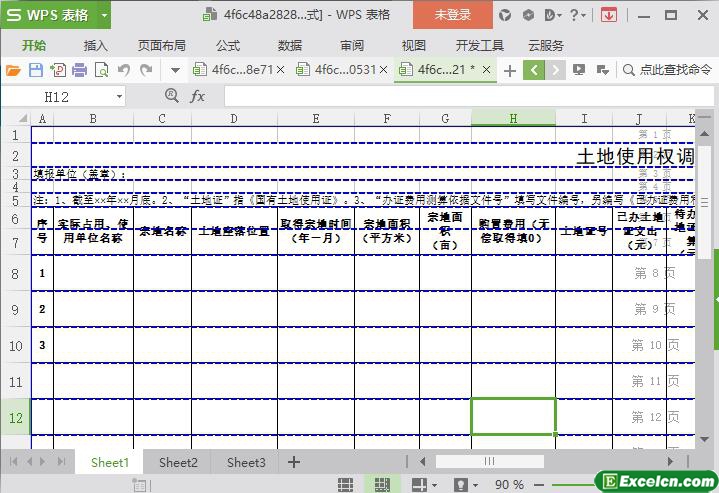This screenshot has height=493, width=719.
Task: Open the 开始 ribbon tab
Action: pos(34,45)
